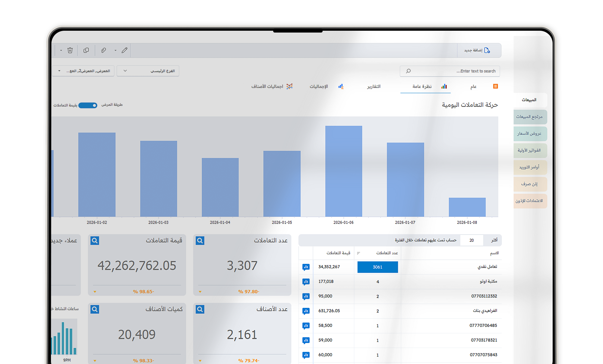
Task: Click the percentage % 98.65-
Action: (x=144, y=292)
